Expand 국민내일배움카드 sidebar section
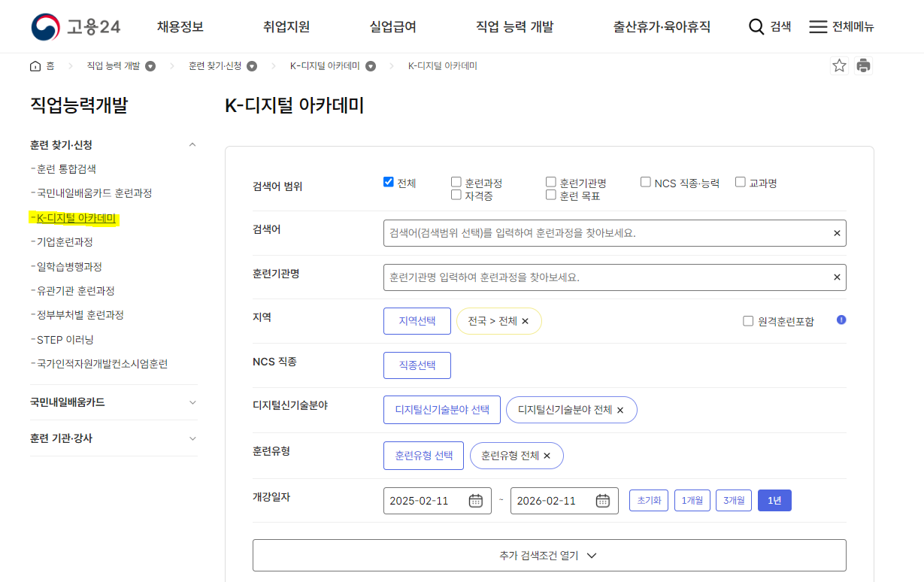This screenshot has height=582, width=924. [x=192, y=402]
